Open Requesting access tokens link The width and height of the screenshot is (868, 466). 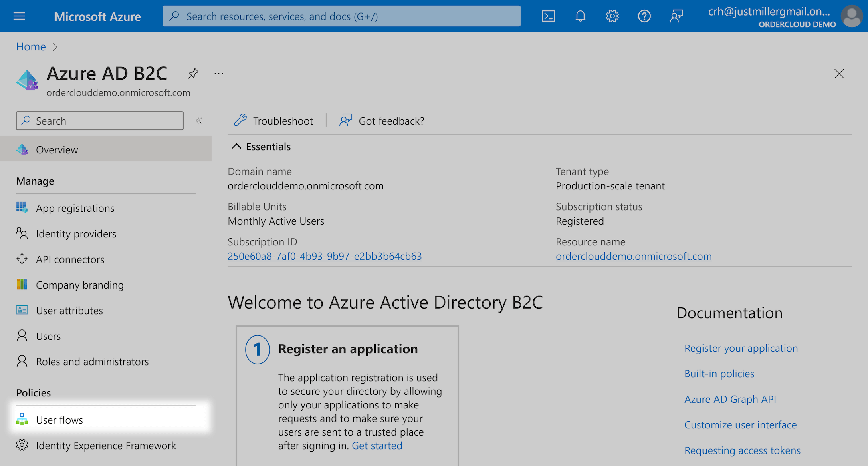pyautogui.click(x=742, y=450)
